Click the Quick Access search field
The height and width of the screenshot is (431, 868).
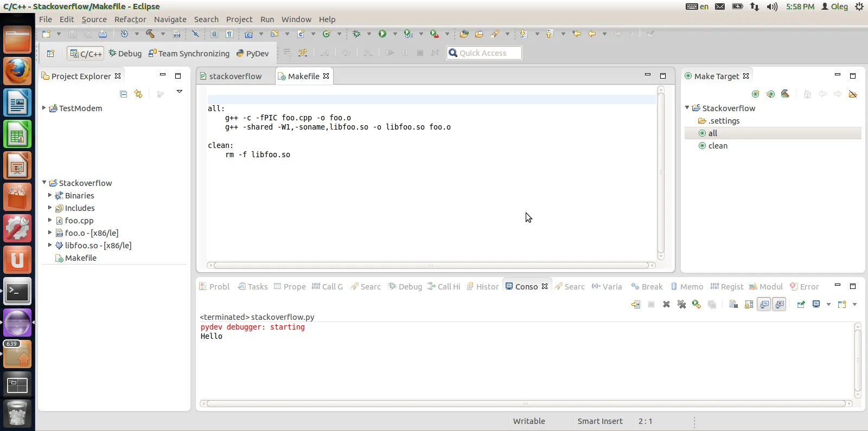pos(484,53)
